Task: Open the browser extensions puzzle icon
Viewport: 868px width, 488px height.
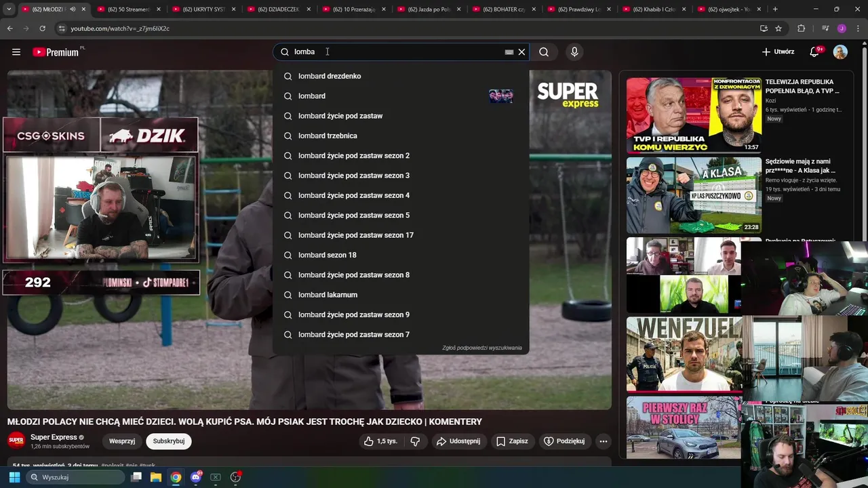Action: [x=802, y=28]
